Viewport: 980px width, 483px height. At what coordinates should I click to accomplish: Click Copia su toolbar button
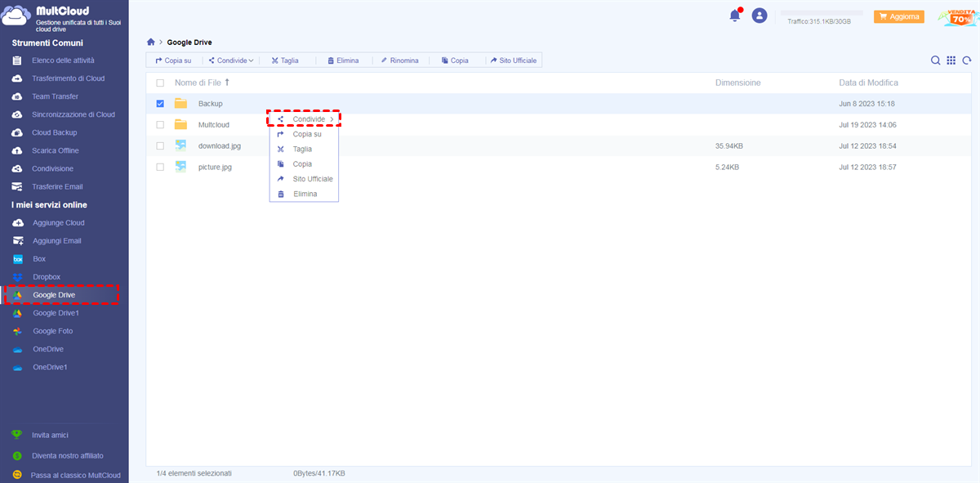(x=173, y=60)
